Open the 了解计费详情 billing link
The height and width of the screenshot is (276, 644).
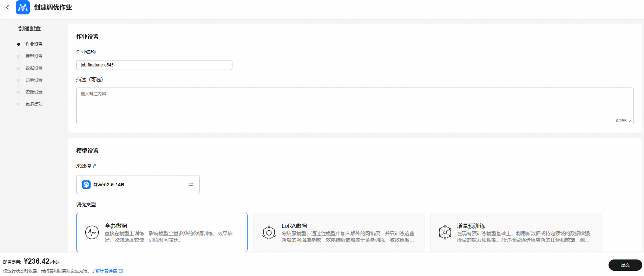[104, 271]
